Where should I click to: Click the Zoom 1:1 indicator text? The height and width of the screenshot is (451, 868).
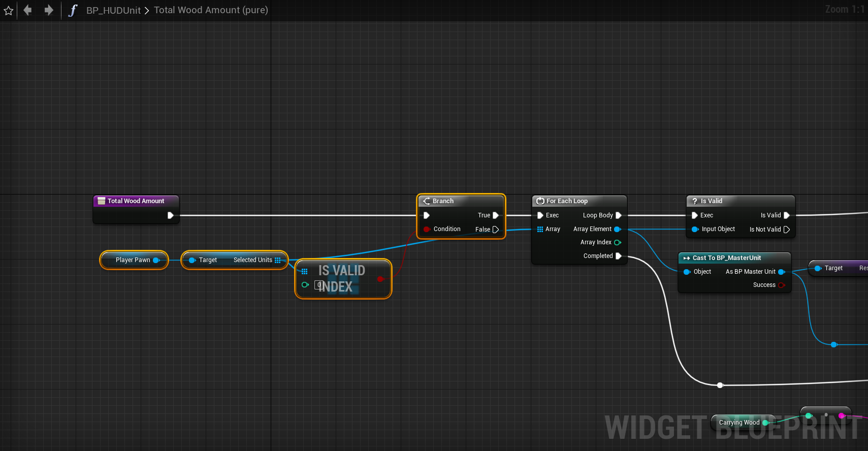pyautogui.click(x=845, y=9)
